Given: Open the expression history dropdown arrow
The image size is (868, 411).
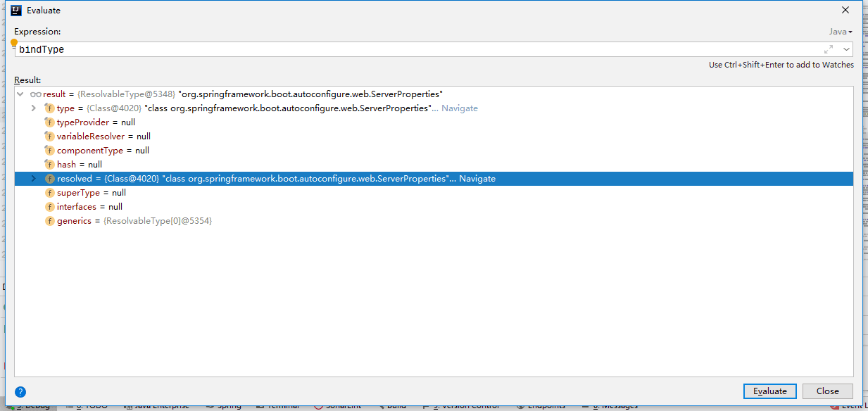Looking at the screenshot, I should (845, 49).
